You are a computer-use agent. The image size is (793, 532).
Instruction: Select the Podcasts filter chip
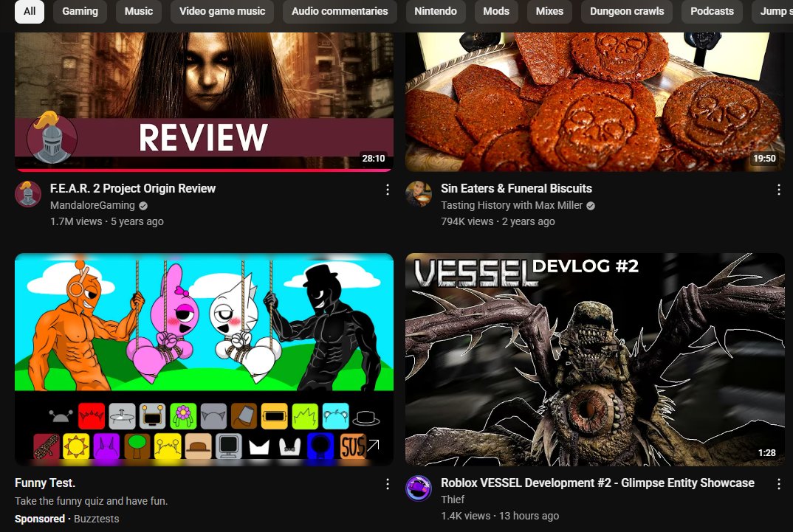[x=712, y=11]
